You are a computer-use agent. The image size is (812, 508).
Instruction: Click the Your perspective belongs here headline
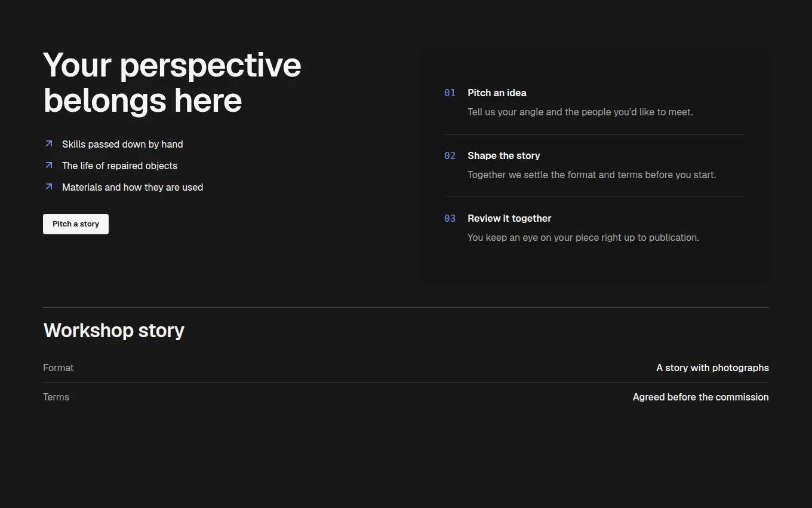coord(173,82)
